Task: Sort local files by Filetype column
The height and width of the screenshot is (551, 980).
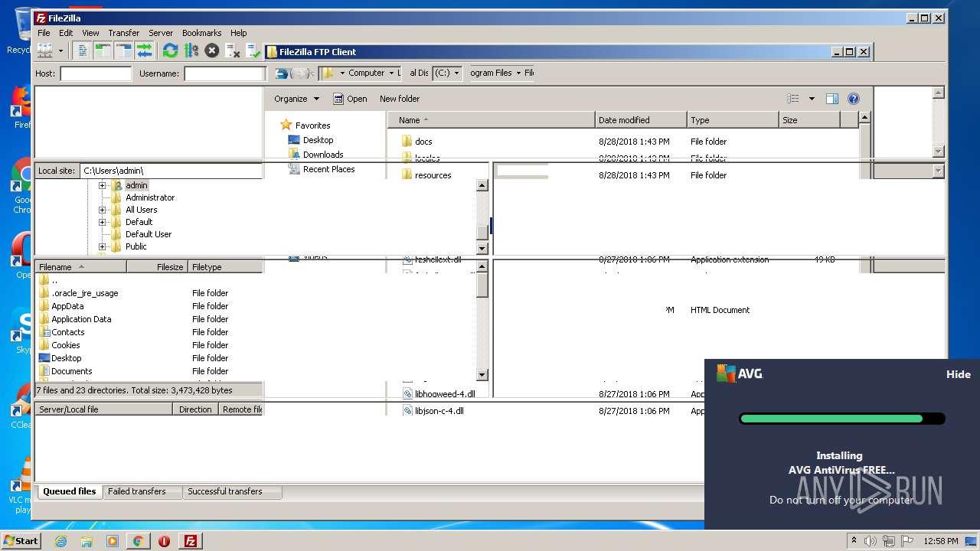Action: tap(226, 267)
